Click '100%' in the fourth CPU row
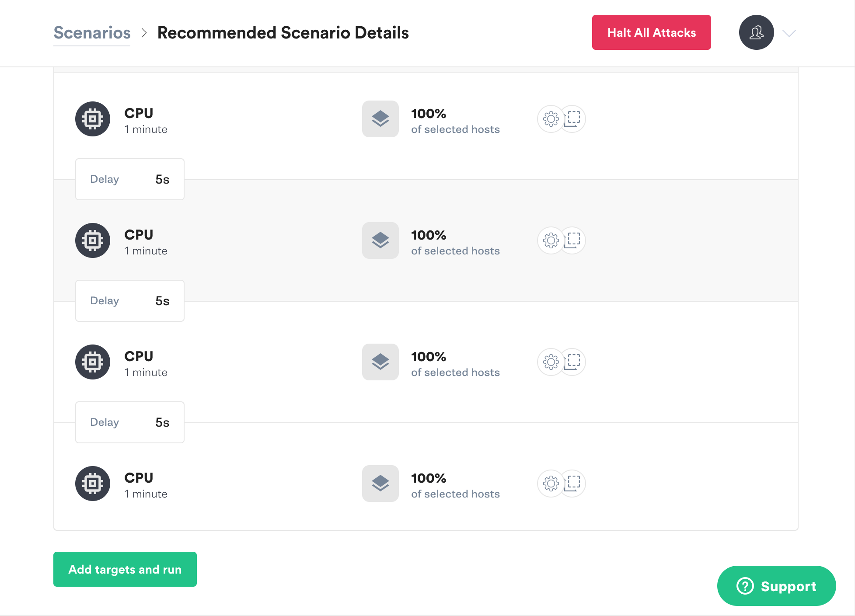The width and height of the screenshot is (855, 616). click(429, 478)
